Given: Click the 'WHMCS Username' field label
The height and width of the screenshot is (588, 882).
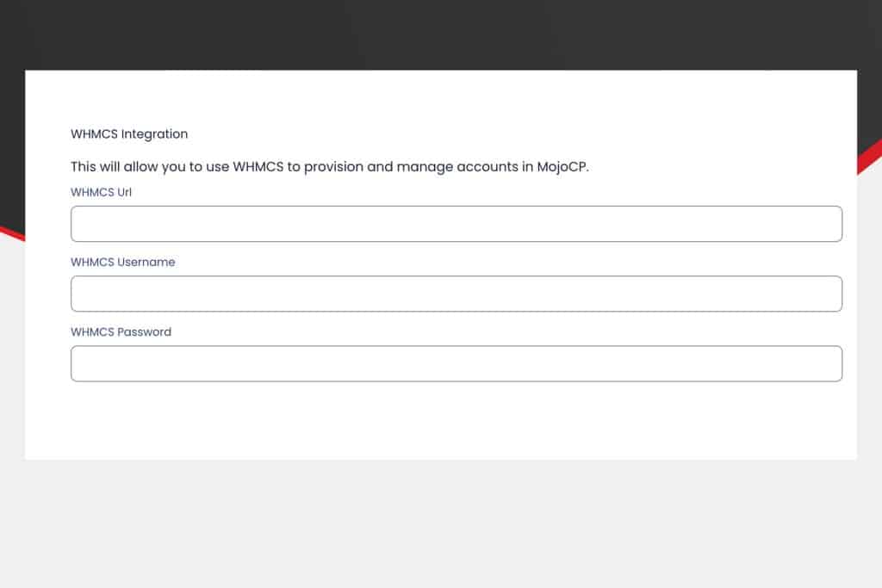Looking at the screenshot, I should [122, 262].
